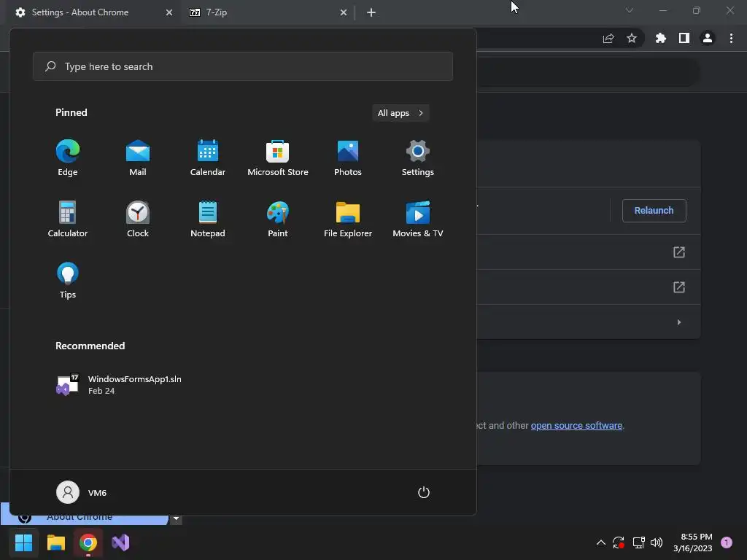This screenshot has width=747, height=560.
Task: Launch Notepad
Action: tap(208, 219)
